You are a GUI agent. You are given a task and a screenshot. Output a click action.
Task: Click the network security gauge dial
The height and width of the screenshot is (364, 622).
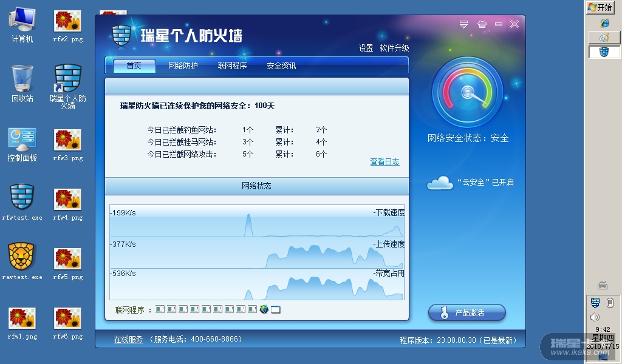(468, 92)
